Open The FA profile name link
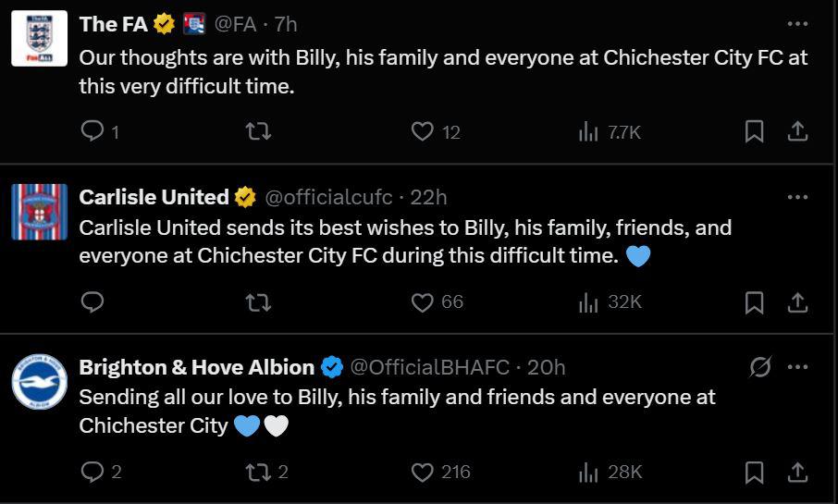This screenshot has width=838, height=504. 113,24
